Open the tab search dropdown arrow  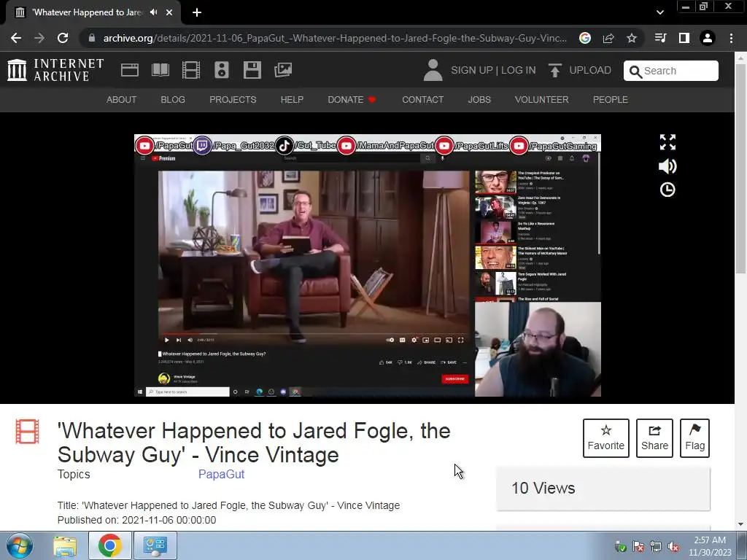[659, 12]
